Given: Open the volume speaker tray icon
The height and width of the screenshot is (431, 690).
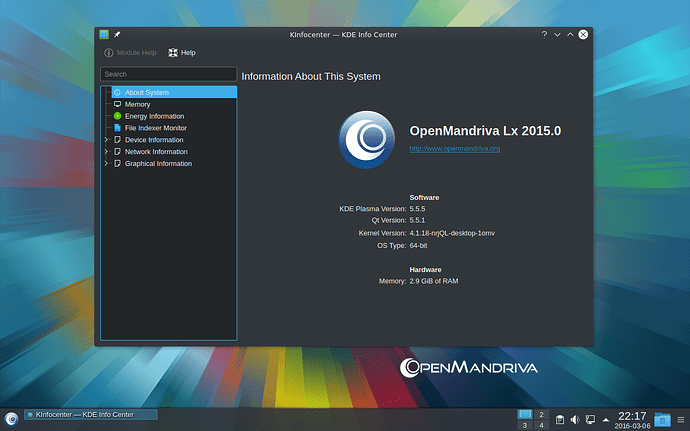Looking at the screenshot, I should (x=575, y=420).
